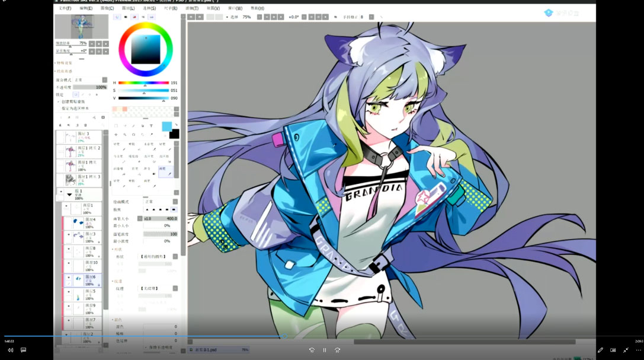Select the Hand pan tool

[143, 135]
